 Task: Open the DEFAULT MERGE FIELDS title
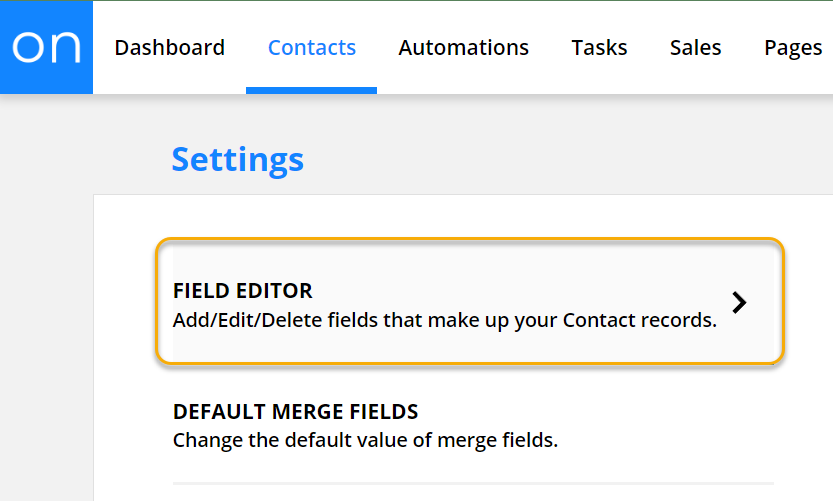(x=295, y=411)
